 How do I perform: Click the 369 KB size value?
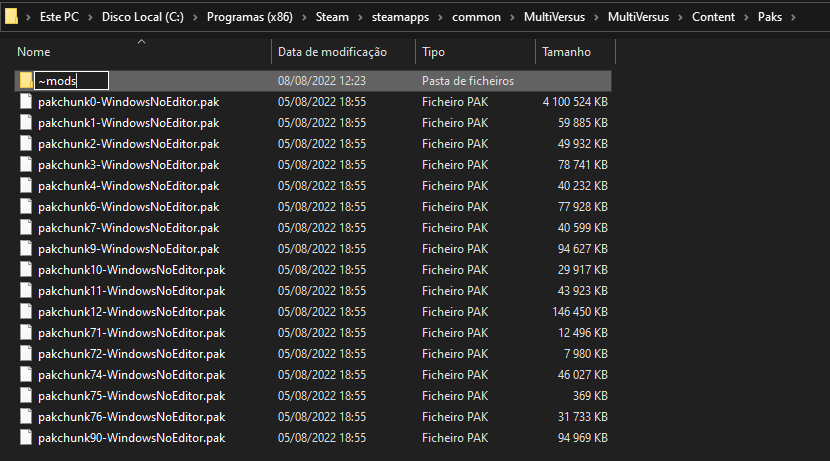click(590, 395)
